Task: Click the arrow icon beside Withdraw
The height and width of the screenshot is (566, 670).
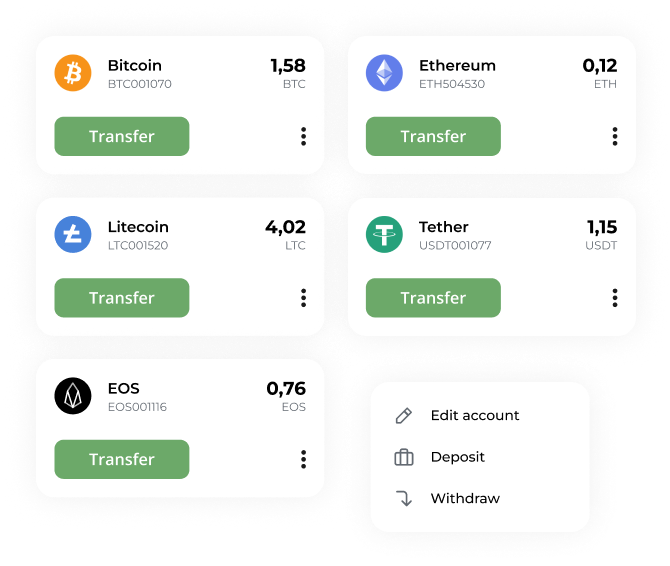Action: (404, 498)
